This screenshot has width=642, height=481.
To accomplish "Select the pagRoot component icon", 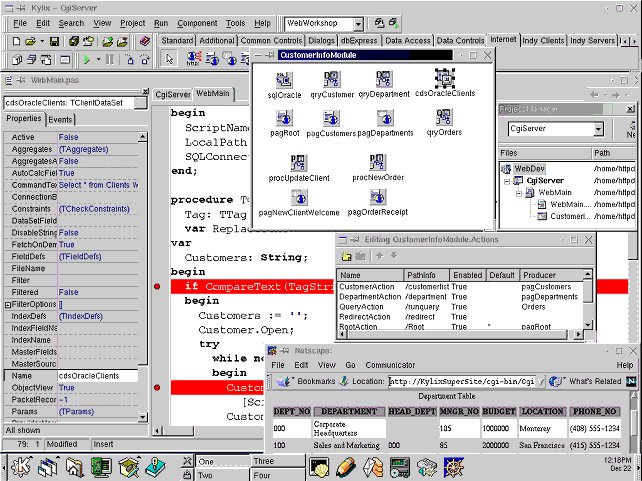I will (284, 118).
